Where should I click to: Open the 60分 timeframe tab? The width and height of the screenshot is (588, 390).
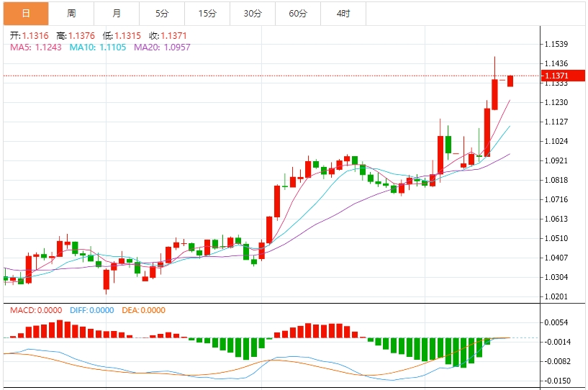click(298, 14)
